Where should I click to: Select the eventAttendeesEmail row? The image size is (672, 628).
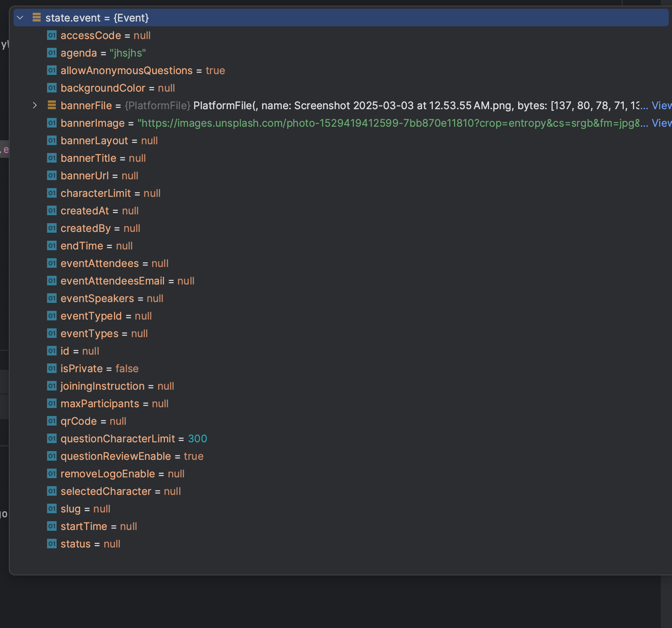click(x=127, y=281)
